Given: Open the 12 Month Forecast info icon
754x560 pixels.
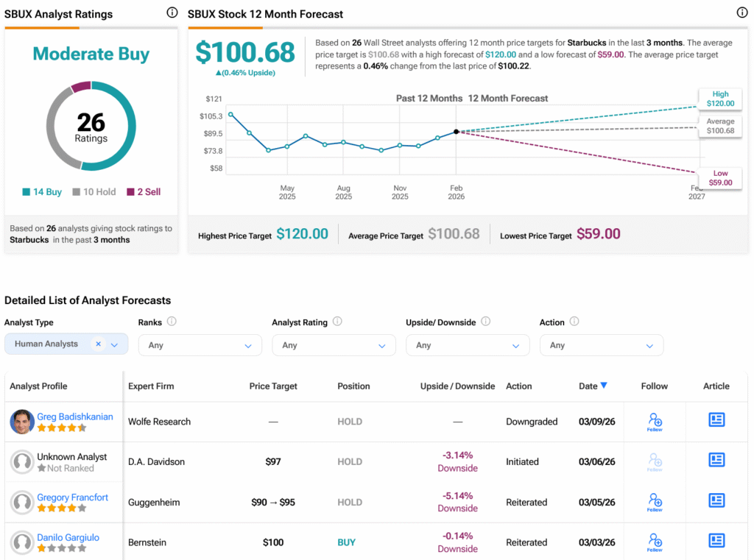Looking at the screenshot, I should pyautogui.click(x=742, y=13).
